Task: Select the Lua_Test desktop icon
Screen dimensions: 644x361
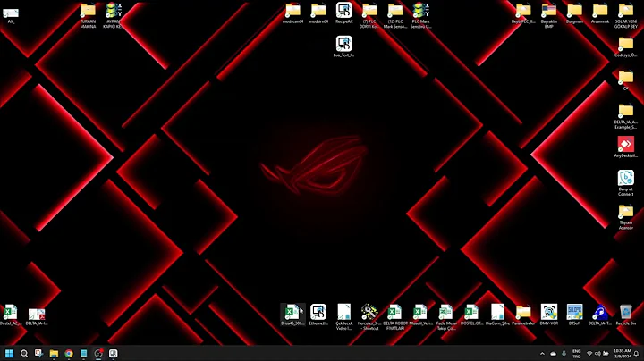Action: point(343,44)
